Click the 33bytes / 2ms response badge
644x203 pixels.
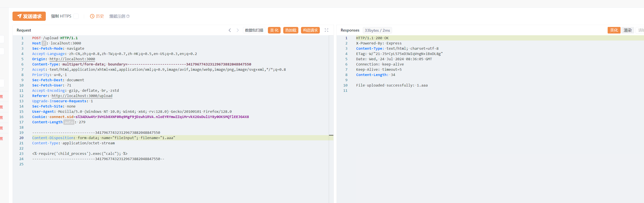click(x=377, y=30)
